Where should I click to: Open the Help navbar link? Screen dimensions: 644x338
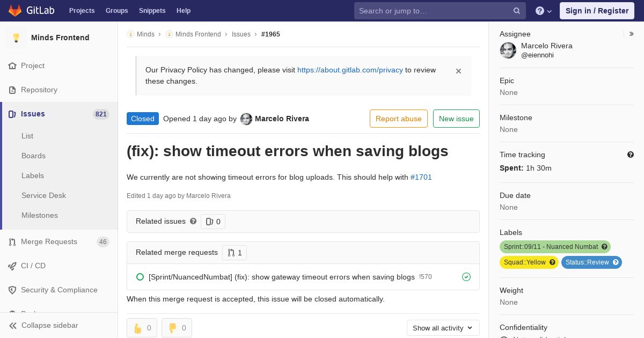pos(184,11)
